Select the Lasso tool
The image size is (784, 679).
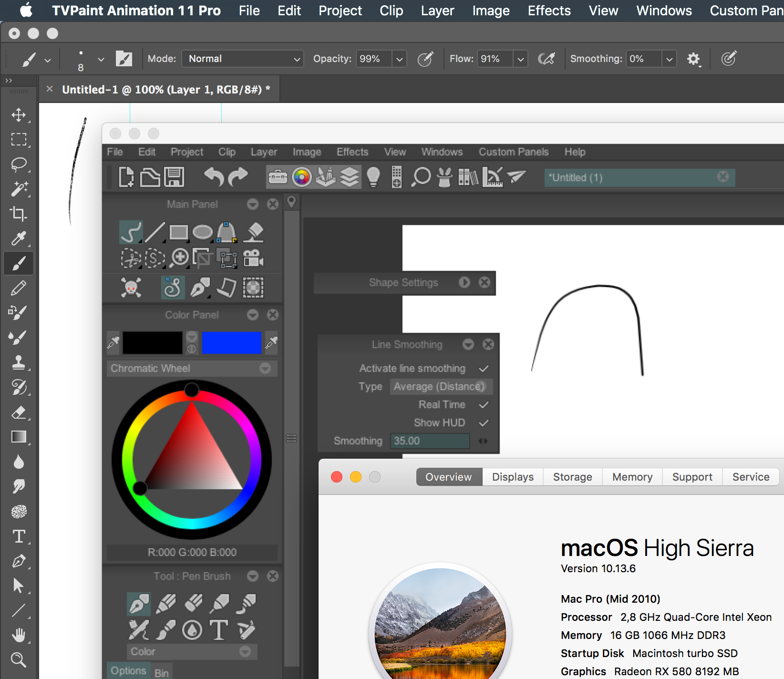[x=19, y=165]
